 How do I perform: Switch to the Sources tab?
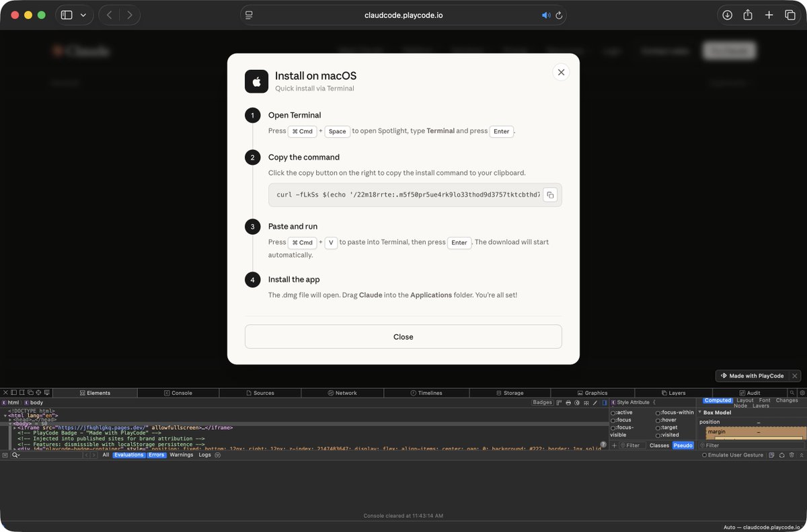260,393
